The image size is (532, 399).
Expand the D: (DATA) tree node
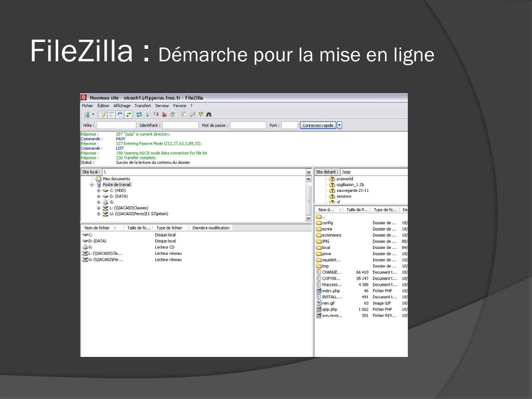pyautogui.click(x=99, y=196)
